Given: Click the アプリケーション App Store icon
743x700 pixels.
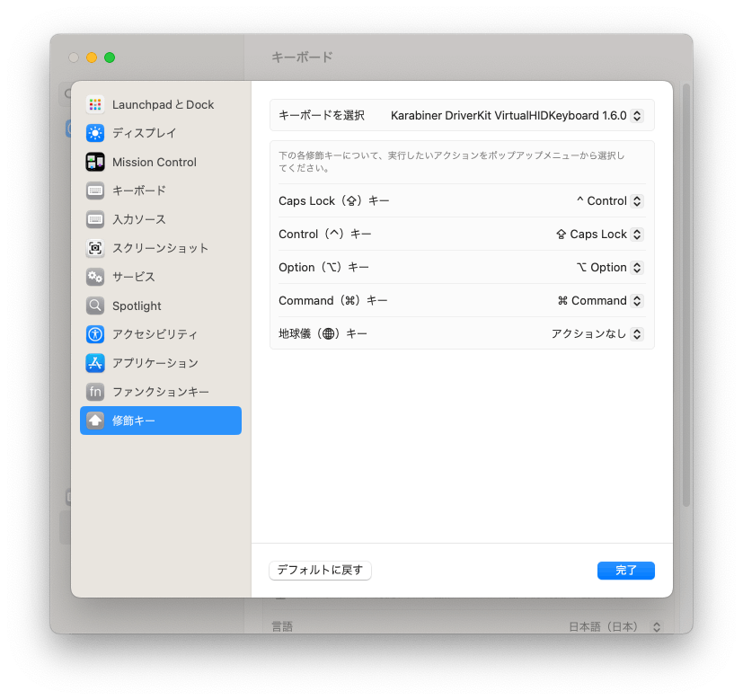Looking at the screenshot, I should pyautogui.click(x=95, y=363).
